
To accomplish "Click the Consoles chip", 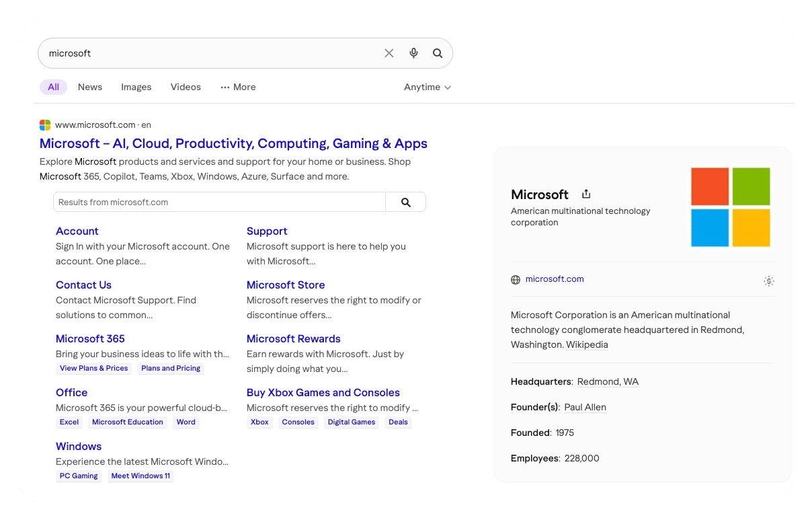I will tap(298, 422).
